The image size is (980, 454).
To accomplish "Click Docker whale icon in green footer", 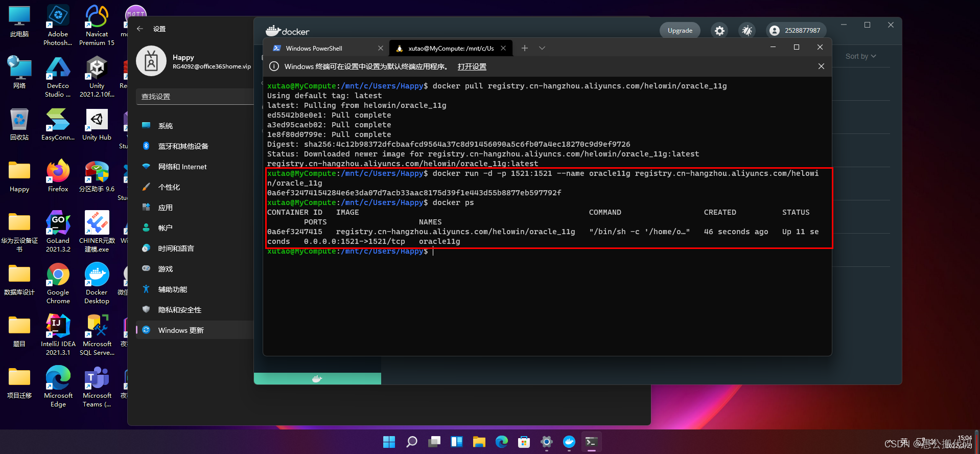I will tap(317, 379).
